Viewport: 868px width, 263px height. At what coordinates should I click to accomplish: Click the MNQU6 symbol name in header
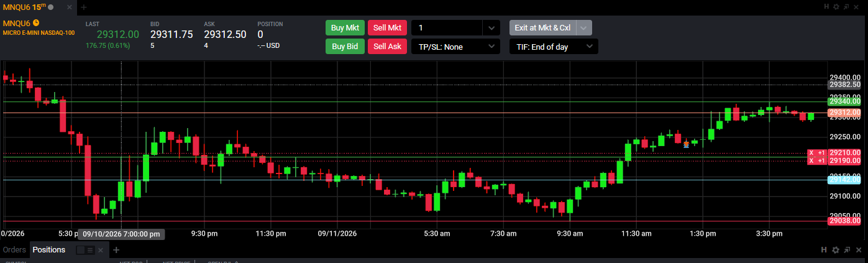pyautogui.click(x=17, y=23)
